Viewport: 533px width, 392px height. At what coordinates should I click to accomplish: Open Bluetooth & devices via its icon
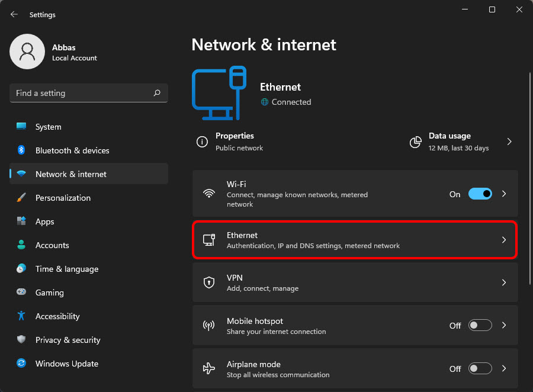tap(21, 150)
